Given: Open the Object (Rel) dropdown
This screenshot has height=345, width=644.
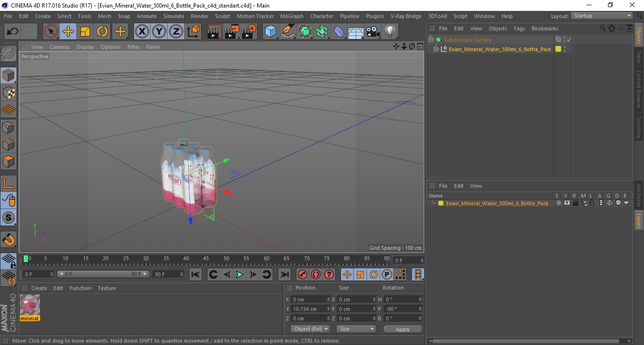Looking at the screenshot, I should tap(310, 329).
